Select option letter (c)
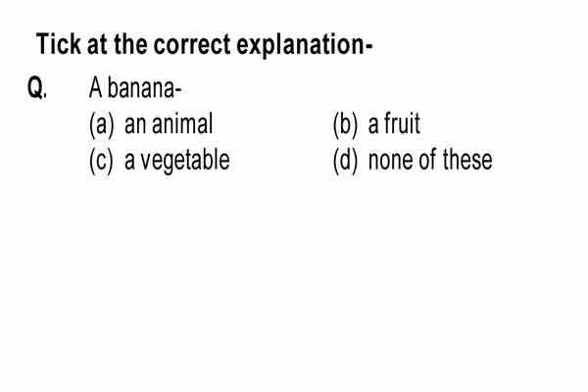The image size is (588, 392). 101,161
